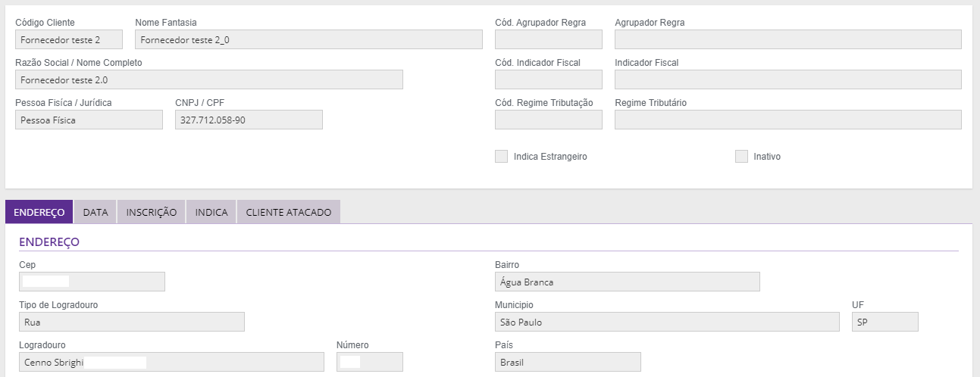Click the CNPJ / CPF field
The width and height of the screenshot is (980, 377).
coord(249,120)
